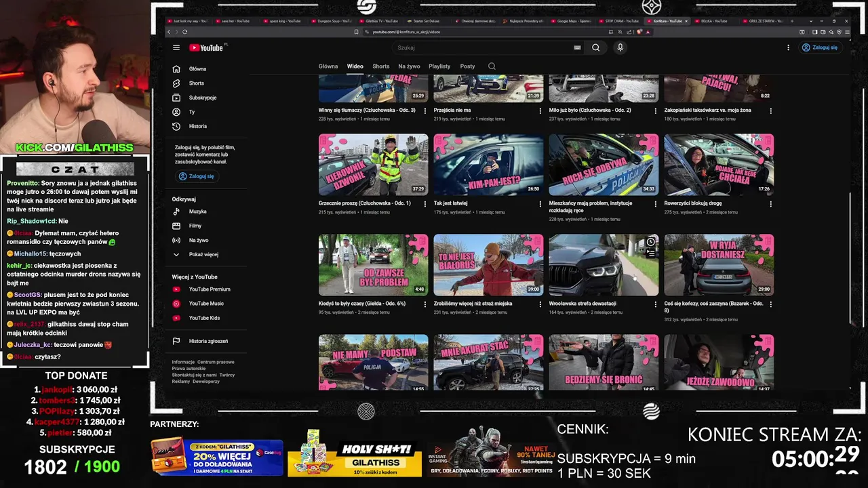This screenshot has height=488, width=868.
Task: Open thumbnail of Wrocławska strefa dewastacji
Action: pos(604,265)
